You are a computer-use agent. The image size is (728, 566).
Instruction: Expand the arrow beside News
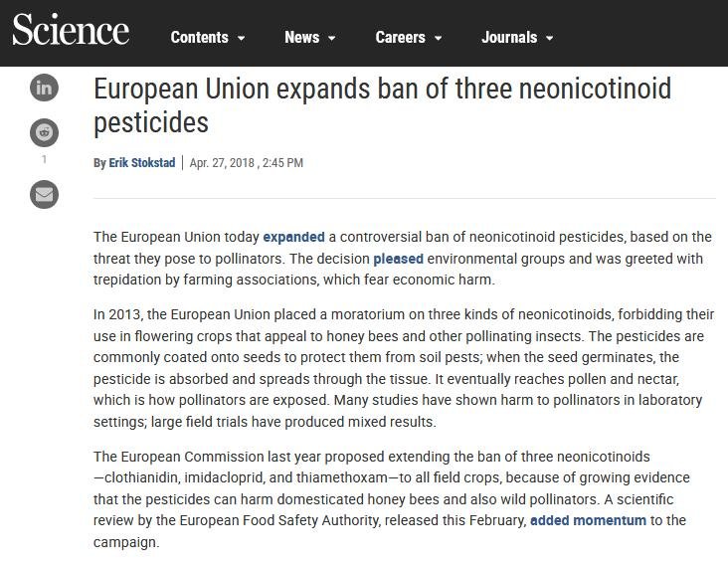click(332, 39)
